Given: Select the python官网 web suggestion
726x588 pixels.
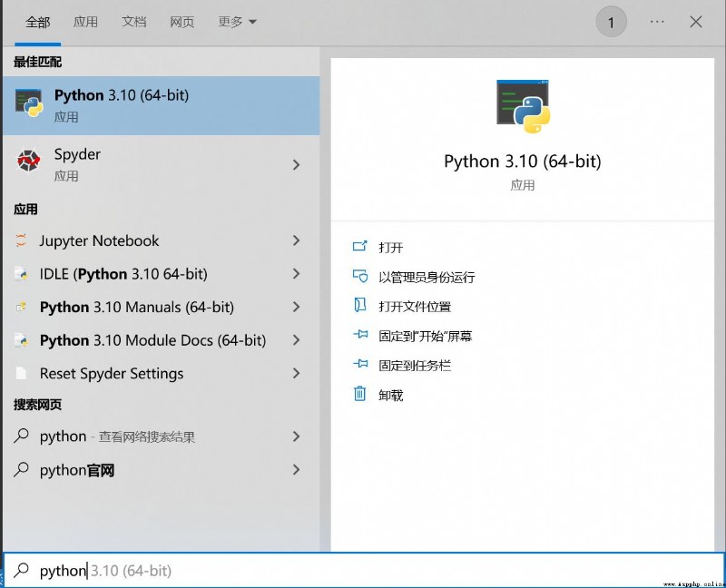Looking at the screenshot, I should (x=162, y=470).
